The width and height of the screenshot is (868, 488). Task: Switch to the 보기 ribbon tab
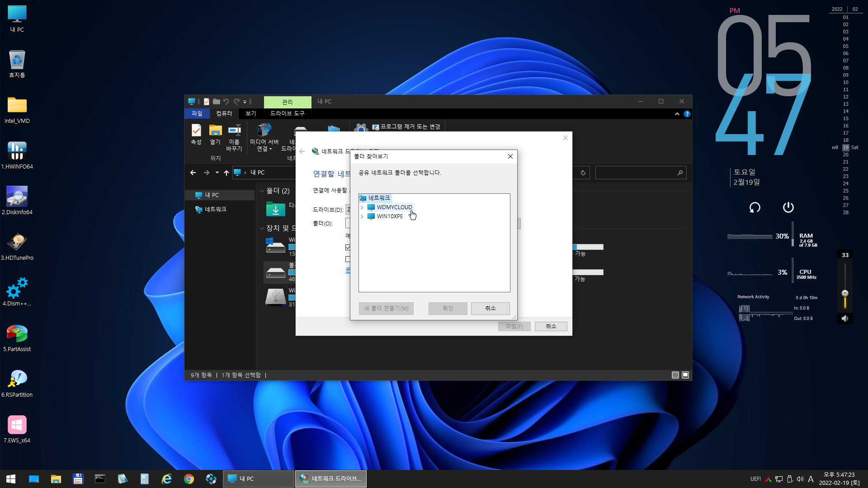click(x=251, y=113)
